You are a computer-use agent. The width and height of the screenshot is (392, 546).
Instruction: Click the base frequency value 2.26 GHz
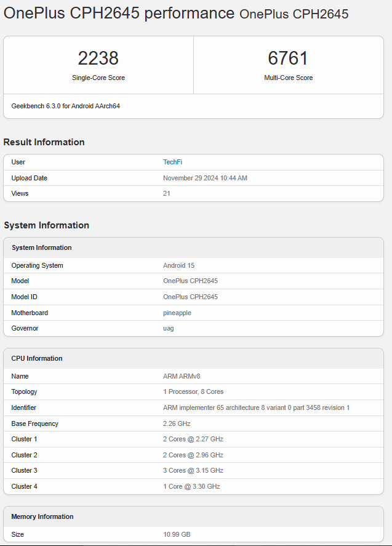click(178, 424)
